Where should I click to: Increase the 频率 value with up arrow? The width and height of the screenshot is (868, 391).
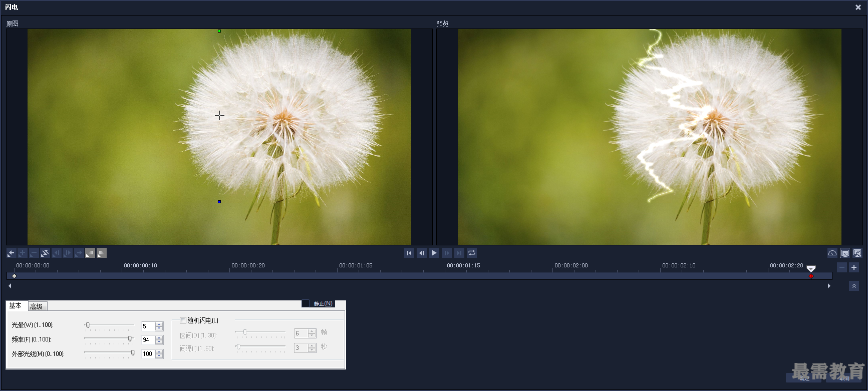coord(159,337)
